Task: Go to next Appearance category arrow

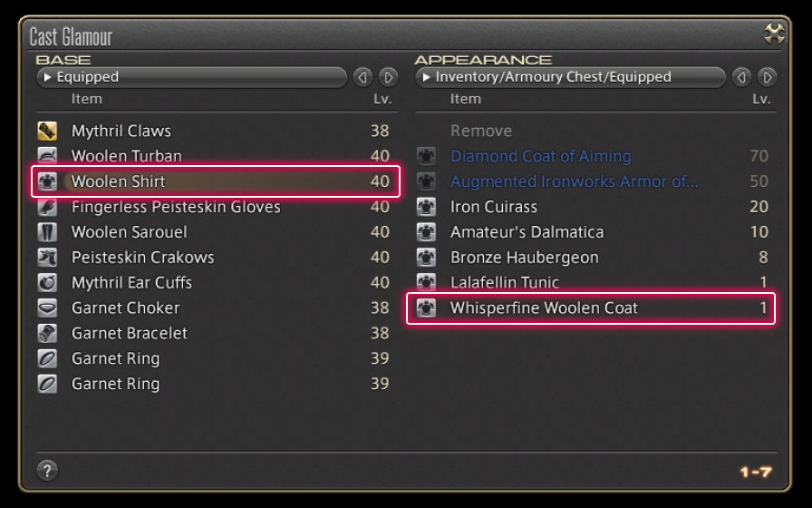Action: pos(767,77)
